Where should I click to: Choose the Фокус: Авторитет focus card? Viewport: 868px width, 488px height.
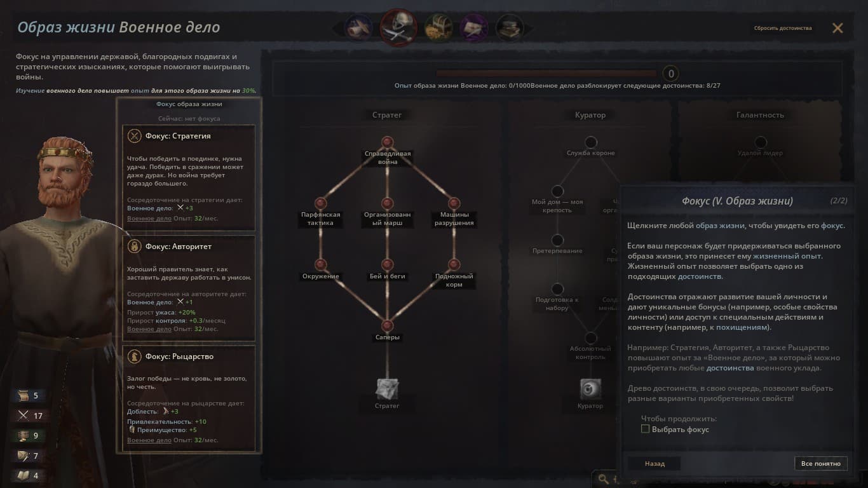click(188, 288)
